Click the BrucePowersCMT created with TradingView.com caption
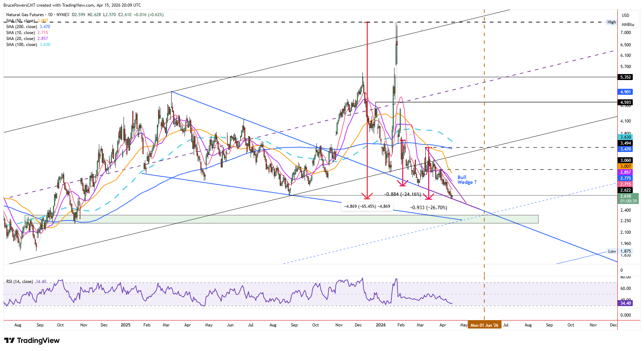This screenshot has width=644, height=351. [72, 5]
